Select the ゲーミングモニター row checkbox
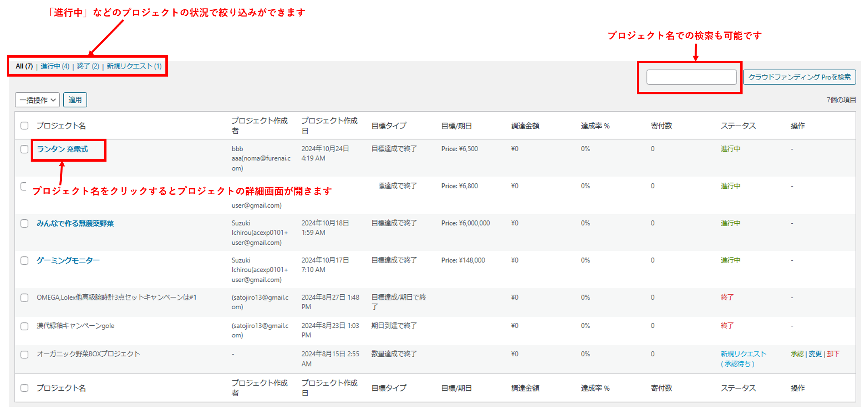Screen dimensions: 868x414 [25, 261]
